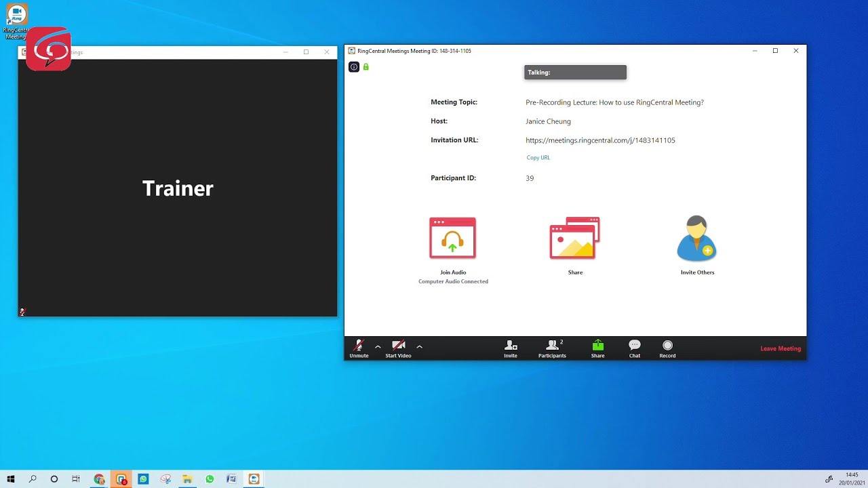Open the blue WhatsApp-style taskbar app
Viewport: 868px width, 488px height.
pos(143,479)
